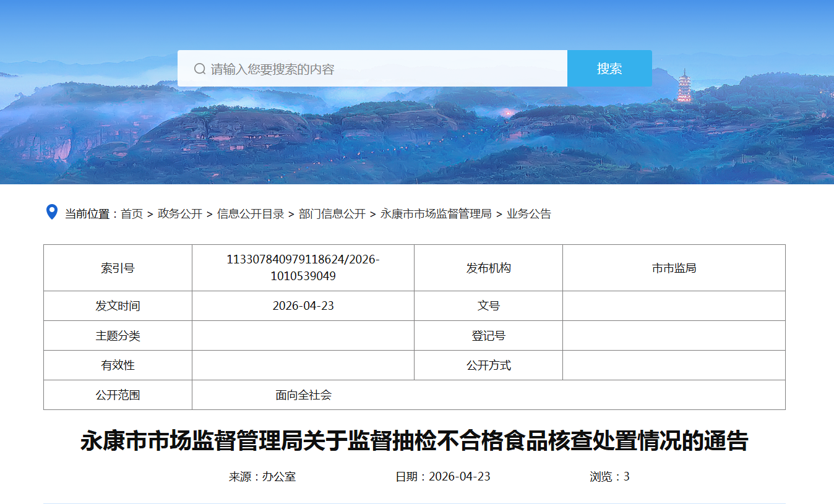This screenshot has height=504, width=834.
Task: Click the 公开范围 table cell
Action: tap(118, 395)
